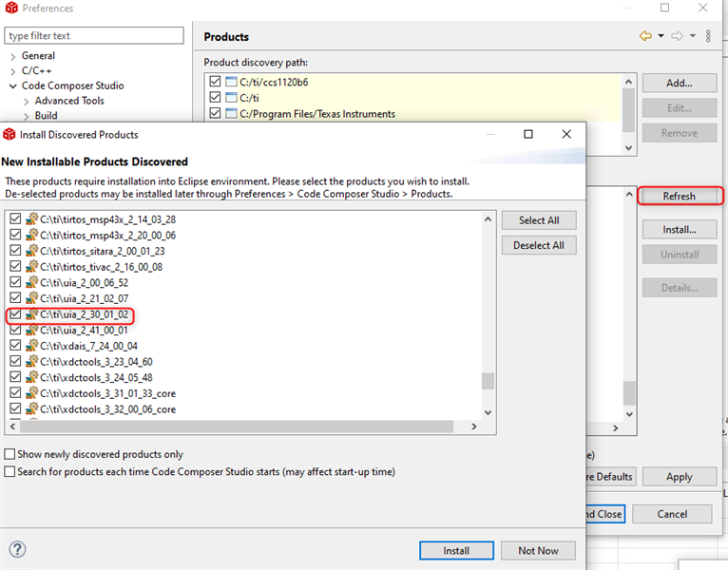
Task: Uncheck C:\ti\tirtos_msp43x_2_20_00_06 checkbox
Action: coord(15,235)
